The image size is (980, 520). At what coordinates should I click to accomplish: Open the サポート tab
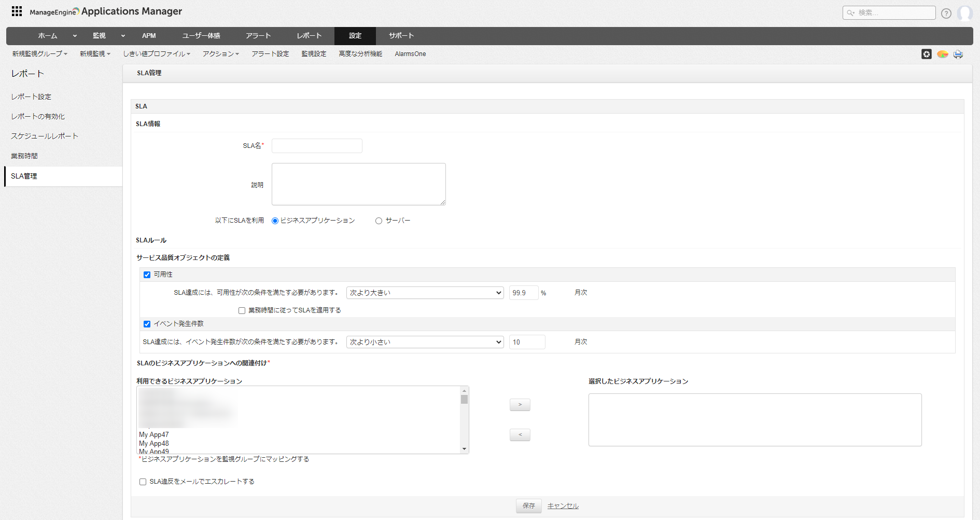(401, 36)
